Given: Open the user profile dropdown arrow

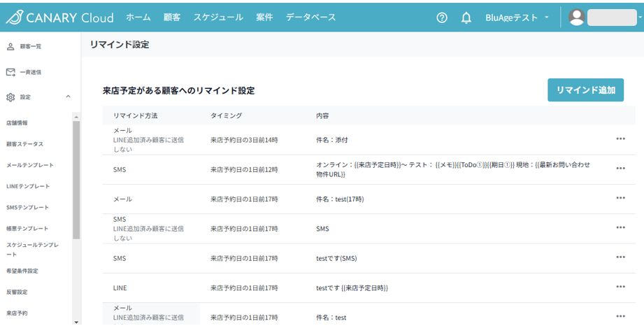Looking at the screenshot, I should (640, 17).
